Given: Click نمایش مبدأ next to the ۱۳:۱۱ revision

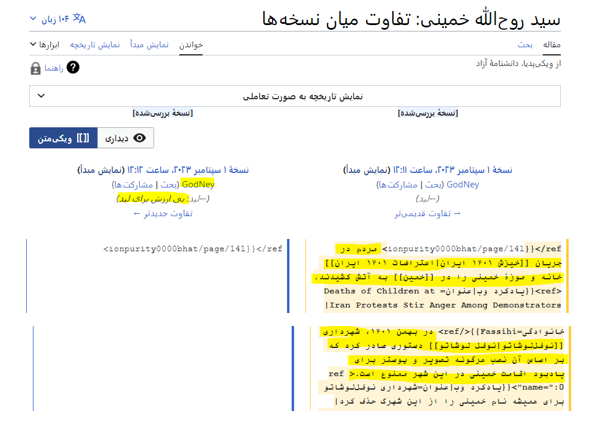Looking at the screenshot, I should pos(367,170).
